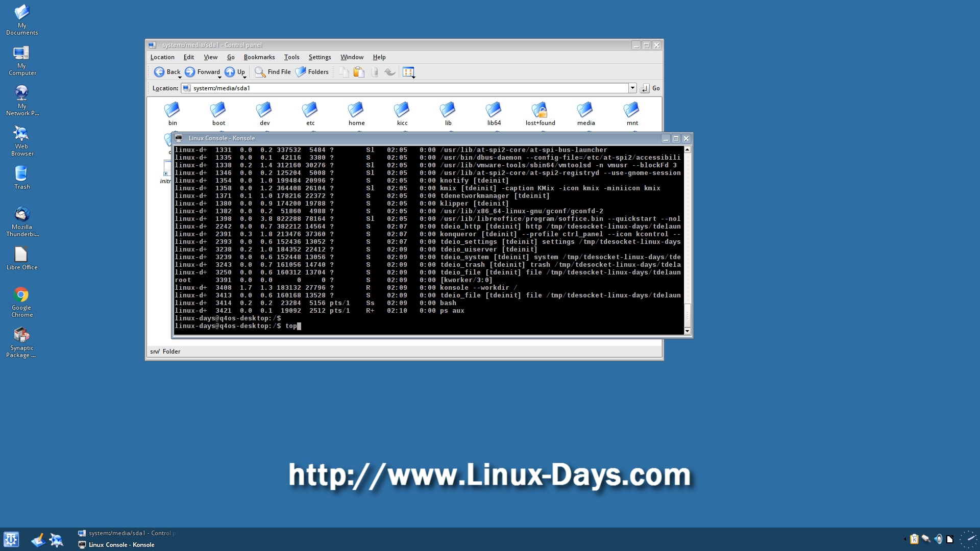This screenshot has width=980, height=551.
Task: Open the Libre Office desktop icon
Action: pyautogui.click(x=21, y=259)
